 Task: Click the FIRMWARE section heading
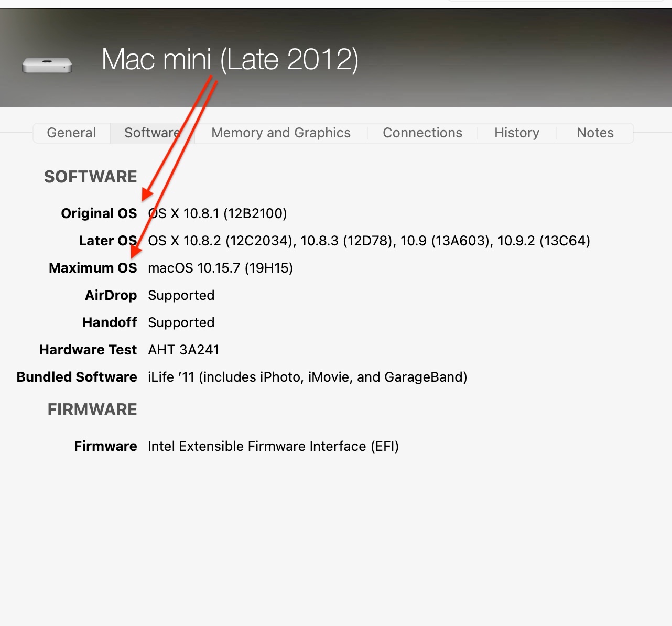pyautogui.click(x=92, y=409)
